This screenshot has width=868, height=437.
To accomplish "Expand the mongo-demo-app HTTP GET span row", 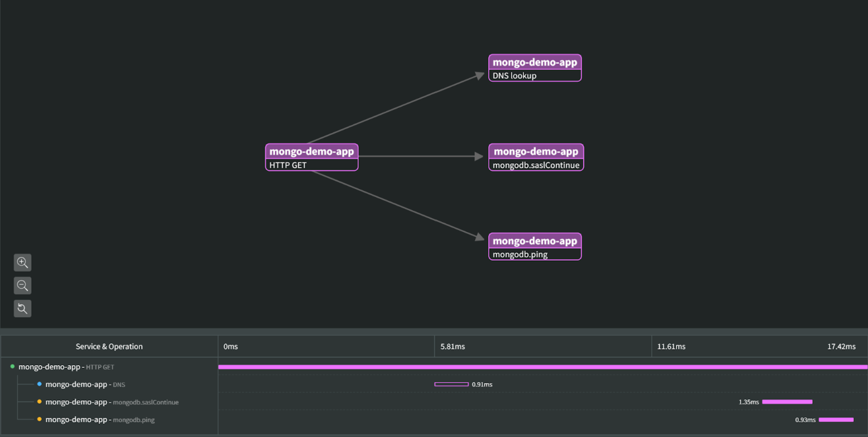I will pos(66,367).
